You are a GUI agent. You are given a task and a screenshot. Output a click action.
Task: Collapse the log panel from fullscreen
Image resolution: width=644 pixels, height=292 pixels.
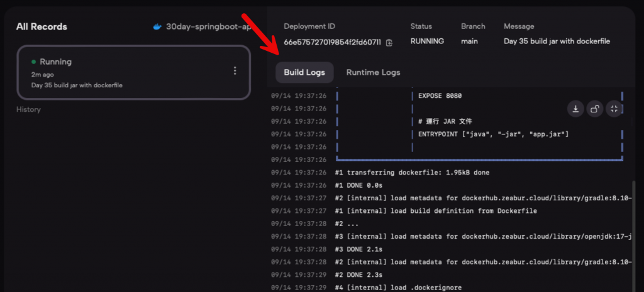614,109
